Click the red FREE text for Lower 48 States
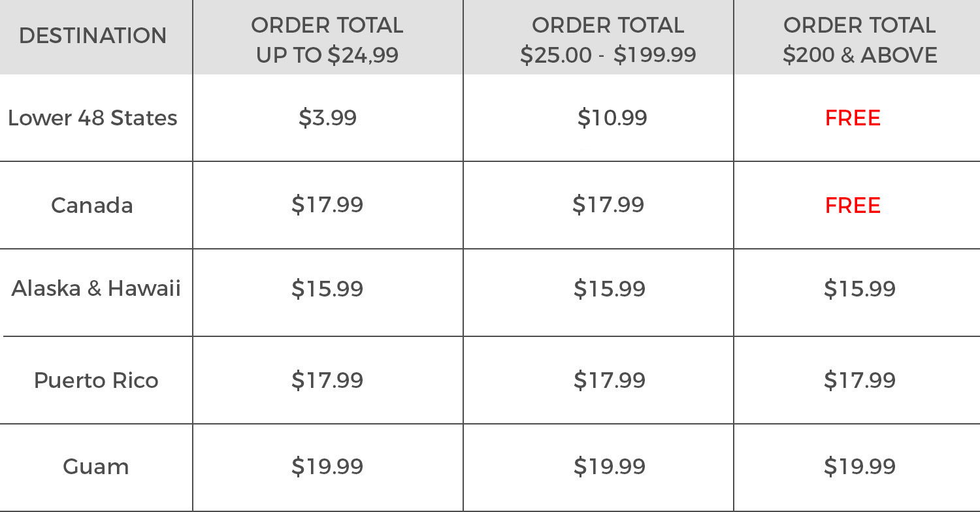This screenshot has width=980, height=512. point(853,118)
